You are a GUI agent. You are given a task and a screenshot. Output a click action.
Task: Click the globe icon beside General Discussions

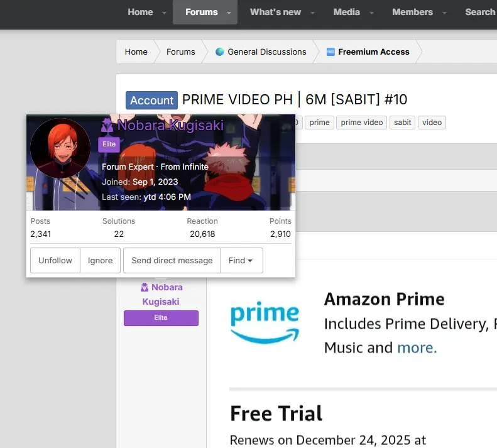click(219, 52)
